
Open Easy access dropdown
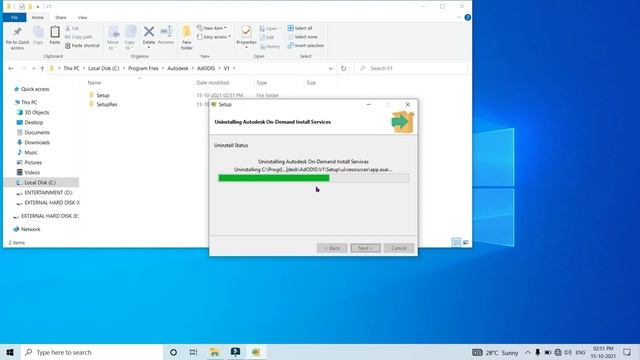click(x=213, y=37)
